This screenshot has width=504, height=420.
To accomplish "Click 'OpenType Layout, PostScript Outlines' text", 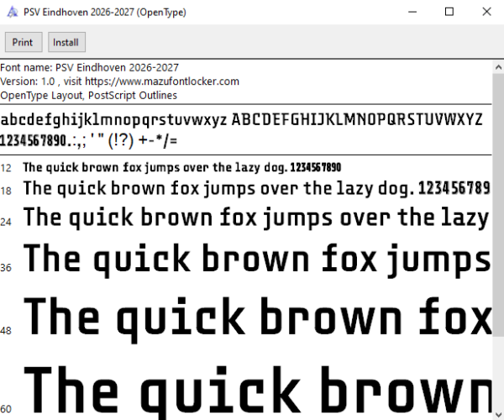I will (89, 96).
